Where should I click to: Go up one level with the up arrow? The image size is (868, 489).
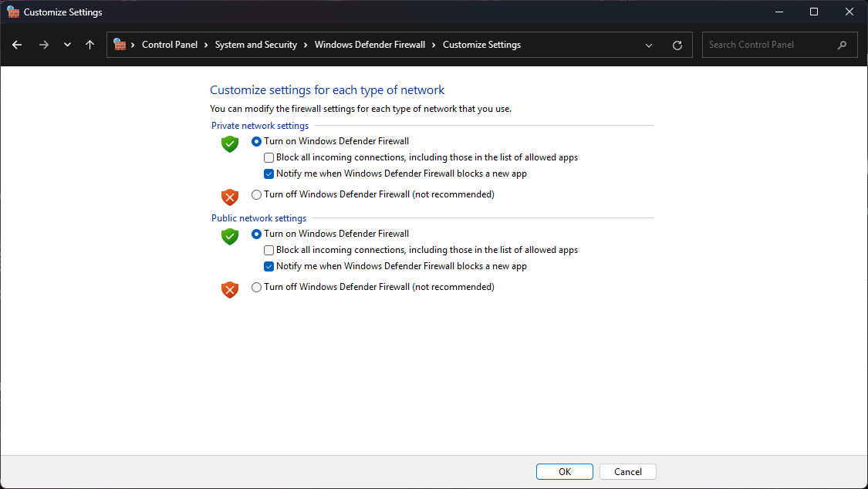click(x=90, y=45)
